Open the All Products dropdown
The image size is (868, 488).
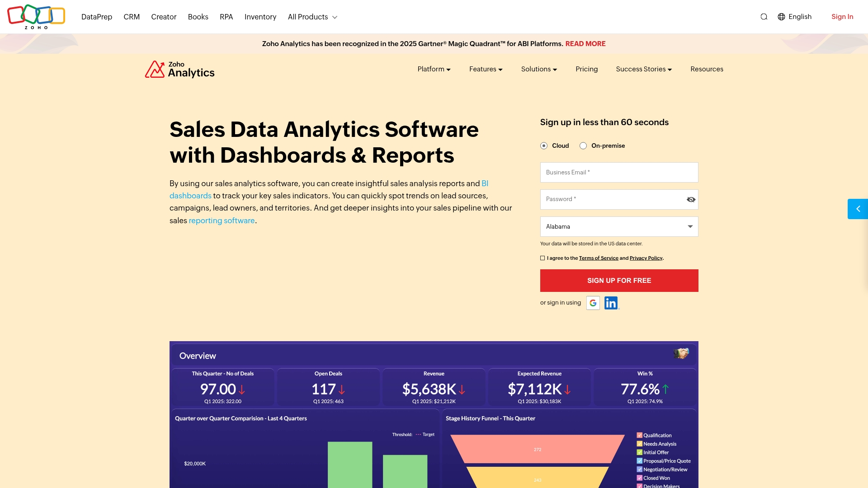(312, 17)
